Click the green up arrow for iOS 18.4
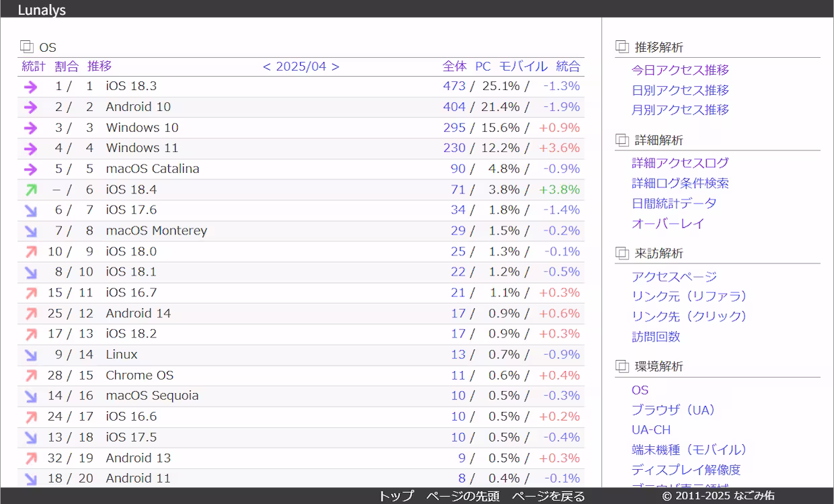This screenshot has width=834, height=504. (x=30, y=190)
